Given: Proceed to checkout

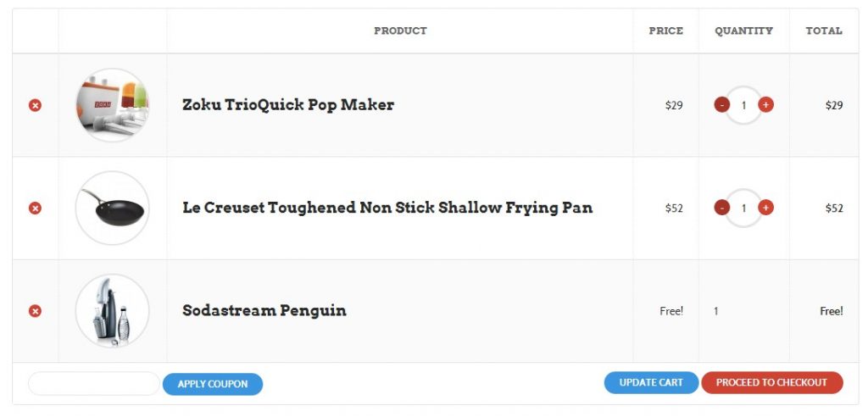Looking at the screenshot, I should point(771,383).
